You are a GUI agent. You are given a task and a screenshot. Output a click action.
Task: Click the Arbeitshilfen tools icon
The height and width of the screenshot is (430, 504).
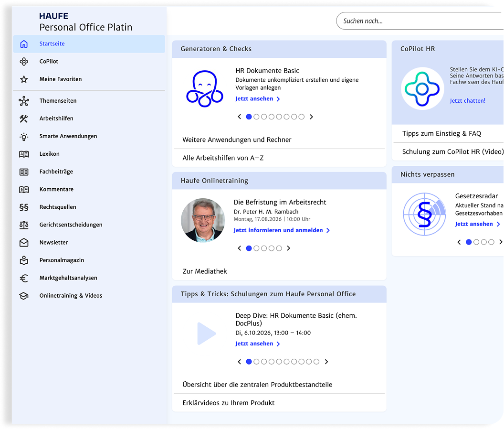(x=24, y=119)
